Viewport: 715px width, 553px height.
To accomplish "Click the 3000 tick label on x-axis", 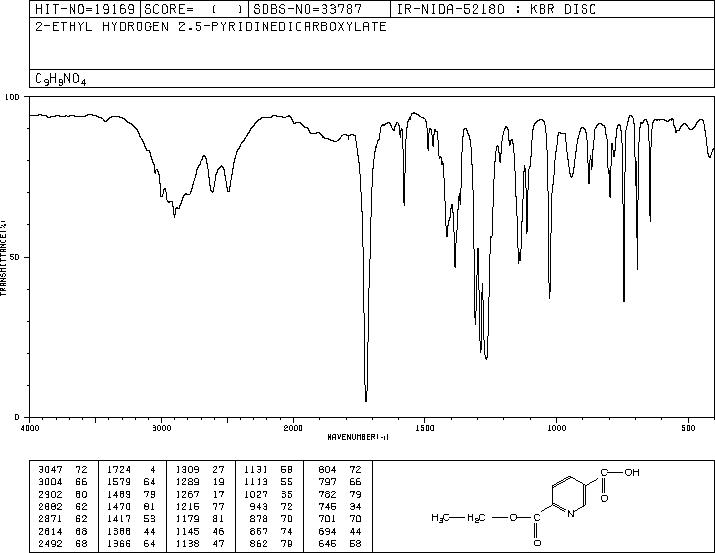I will click(x=161, y=428).
